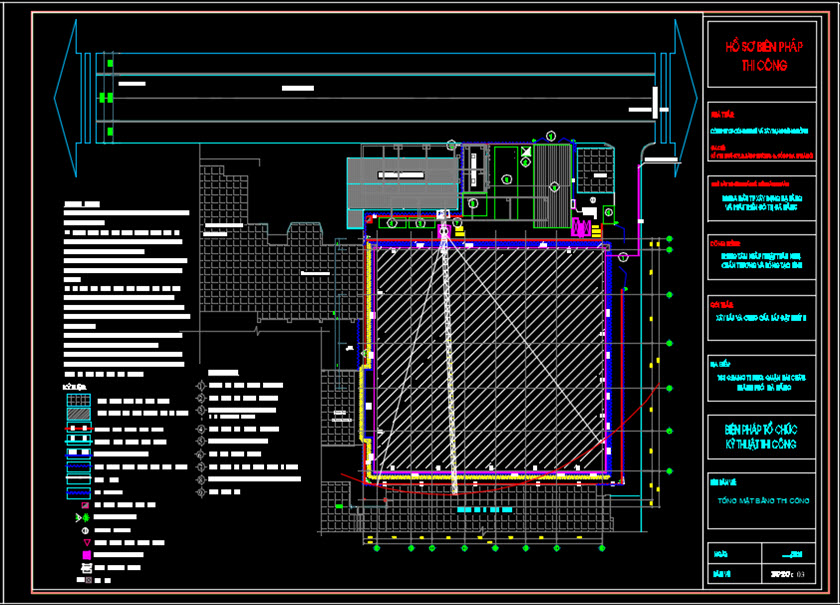Select the red line legend swatch
Image resolution: width=840 pixels, height=605 pixels.
[x=78, y=427]
